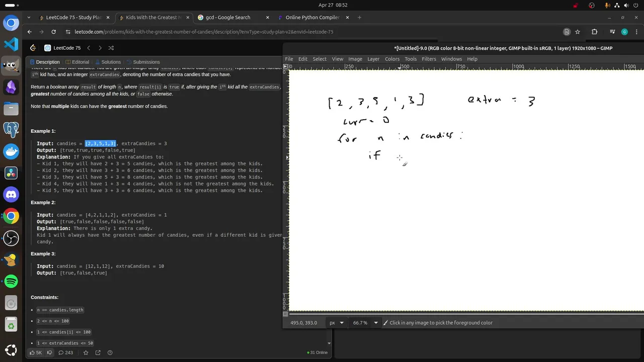Viewport: 644px width, 362px height.
Task: Open pgAdmin elephant icon in dock
Action: (x=11, y=130)
